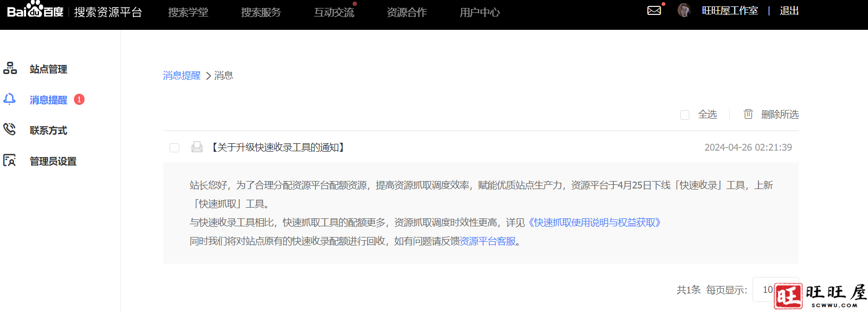Click the trash icon for 删除所选
This screenshot has height=311, width=868.
[x=748, y=114]
